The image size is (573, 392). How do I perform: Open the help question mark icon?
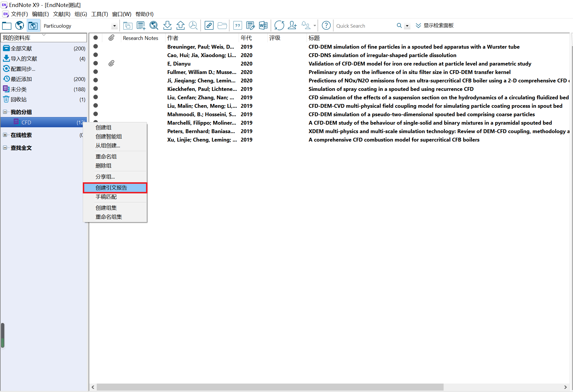click(x=326, y=26)
